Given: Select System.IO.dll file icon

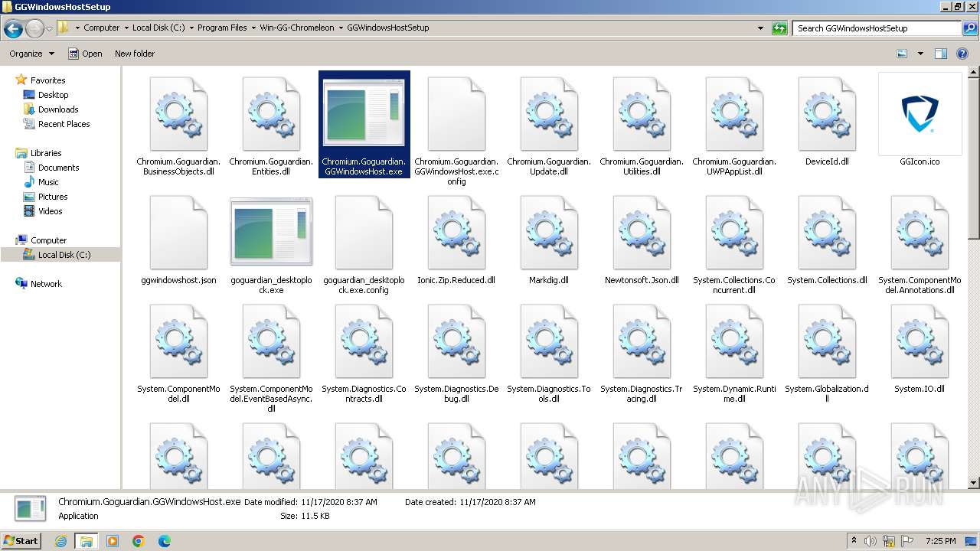Looking at the screenshot, I should pyautogui.click(x=920, y=341).
